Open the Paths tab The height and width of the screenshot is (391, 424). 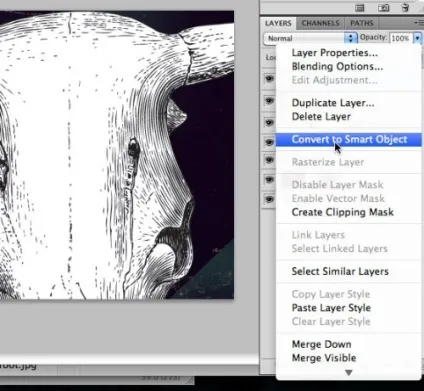click(x=362, y=23)
